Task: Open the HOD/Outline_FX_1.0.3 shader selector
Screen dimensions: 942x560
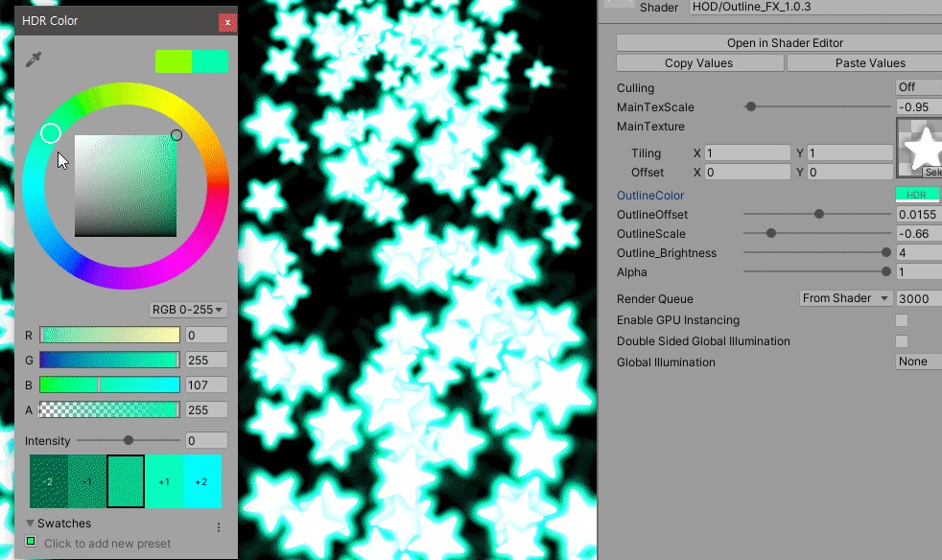Action: point(767,8)
